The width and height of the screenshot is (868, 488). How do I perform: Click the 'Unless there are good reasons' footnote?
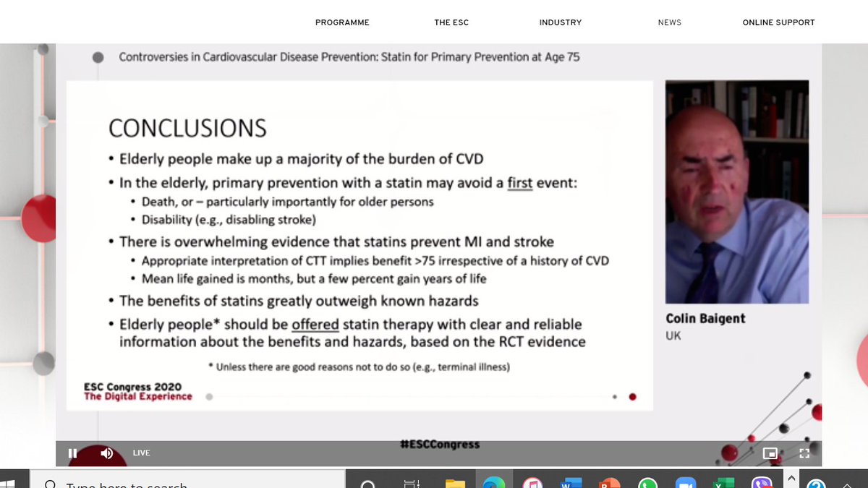tap(359, 367)
